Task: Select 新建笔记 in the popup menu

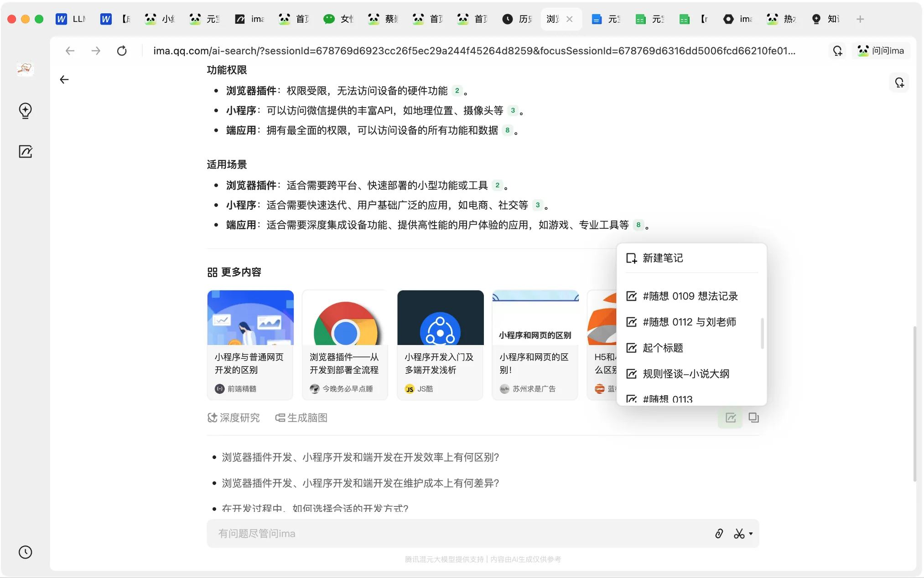Action: (663, 258)
